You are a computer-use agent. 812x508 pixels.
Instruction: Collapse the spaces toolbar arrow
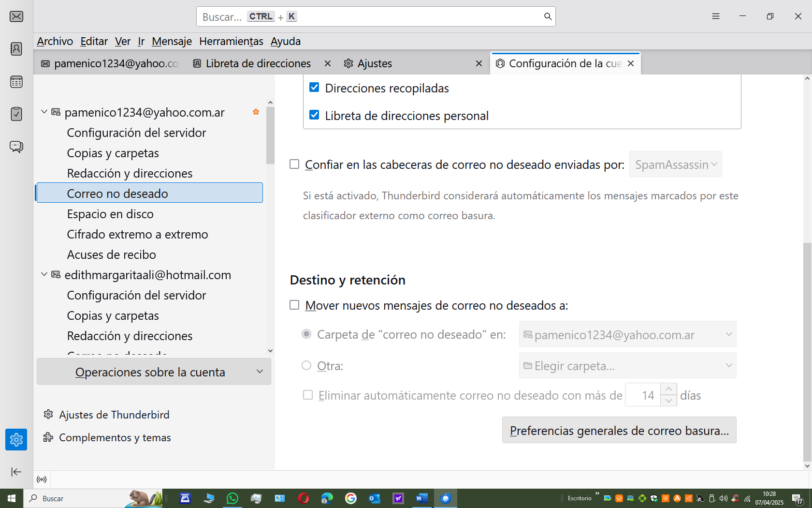[16, 472]
